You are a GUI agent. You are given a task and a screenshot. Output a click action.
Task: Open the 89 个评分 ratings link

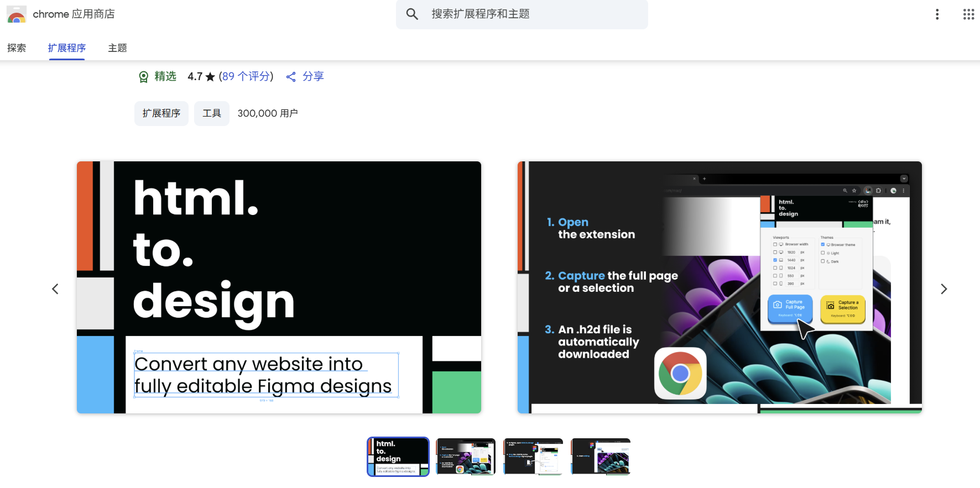[246, 76]
